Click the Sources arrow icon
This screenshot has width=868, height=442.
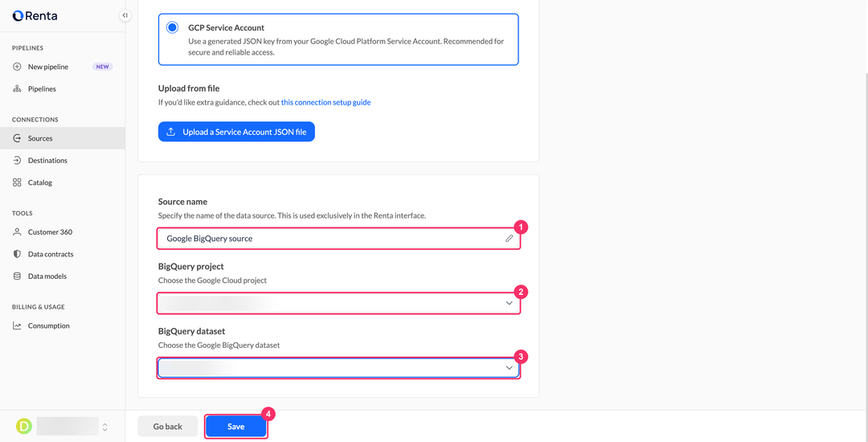(x=17, y=138)
